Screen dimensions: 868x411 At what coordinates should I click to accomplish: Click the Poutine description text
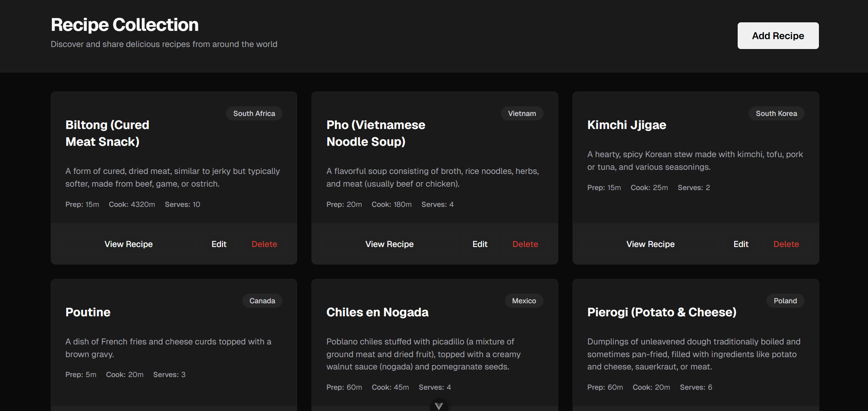pos(168,348)
